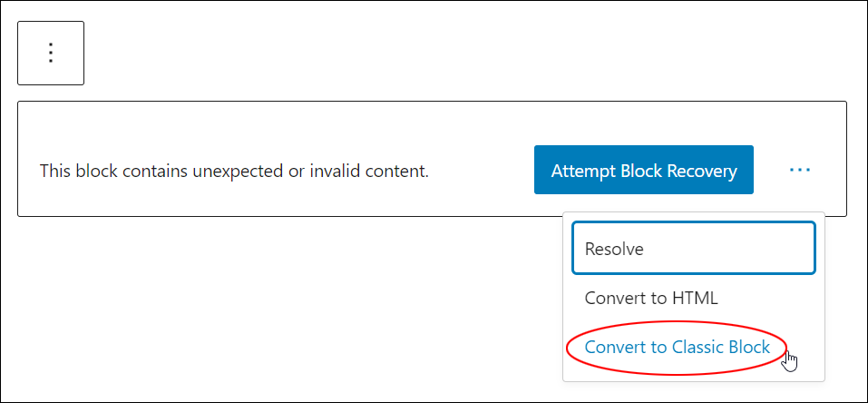Image resolution: width=868 pixels, height=403 pixels.
Task: Open the square kebab menu button at top left
Action: (x=51, y=54)
